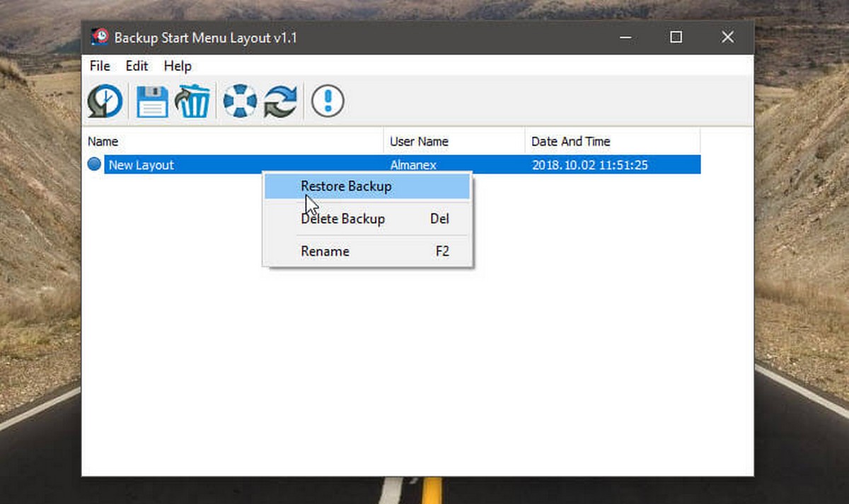Sort by the Name column header
This screenshot has height=504, width=849.
tap(233, 141)
